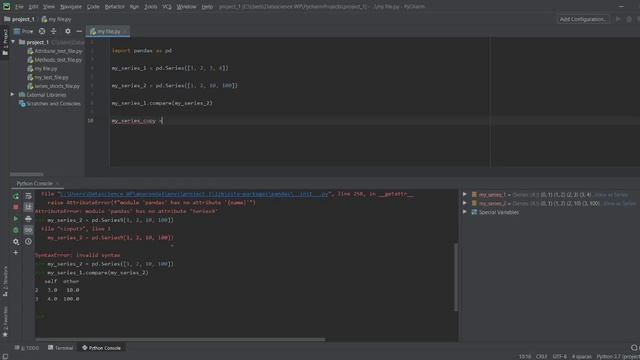Toggle soft-wrap in the console
The height and width of the screenshot is (360, 640).
(28, 196)
